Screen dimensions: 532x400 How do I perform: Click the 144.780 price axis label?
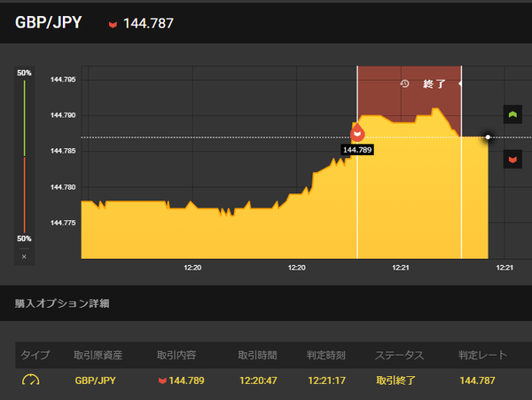(x=63, y=187)
